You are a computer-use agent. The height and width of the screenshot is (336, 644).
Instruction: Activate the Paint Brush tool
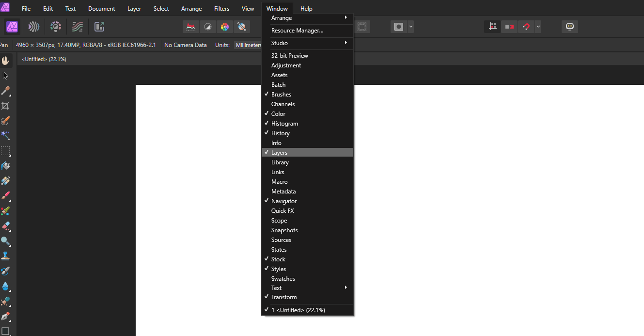click(6, 197)
